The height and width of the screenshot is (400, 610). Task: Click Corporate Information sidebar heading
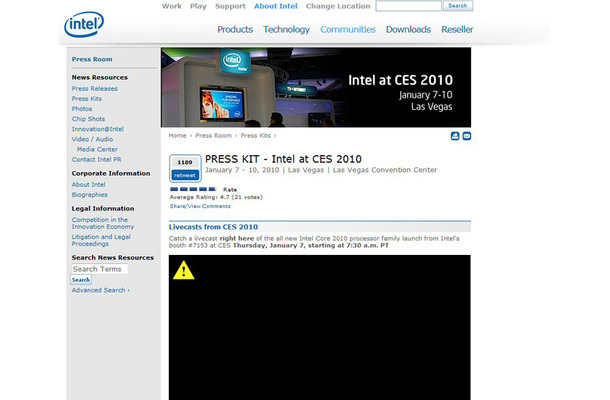pyautogui.click(x=111, y=173)
